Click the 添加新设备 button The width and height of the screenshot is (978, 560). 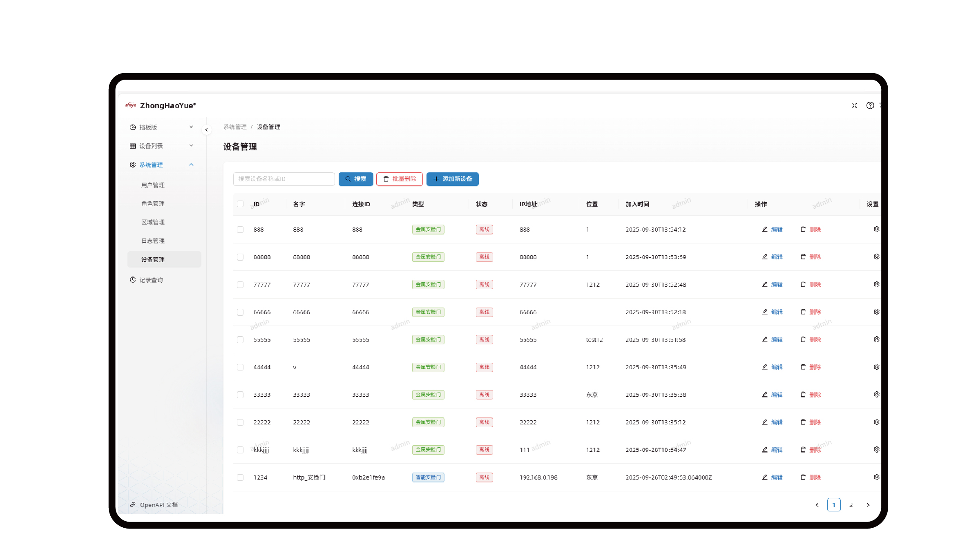tap(452, 179)
